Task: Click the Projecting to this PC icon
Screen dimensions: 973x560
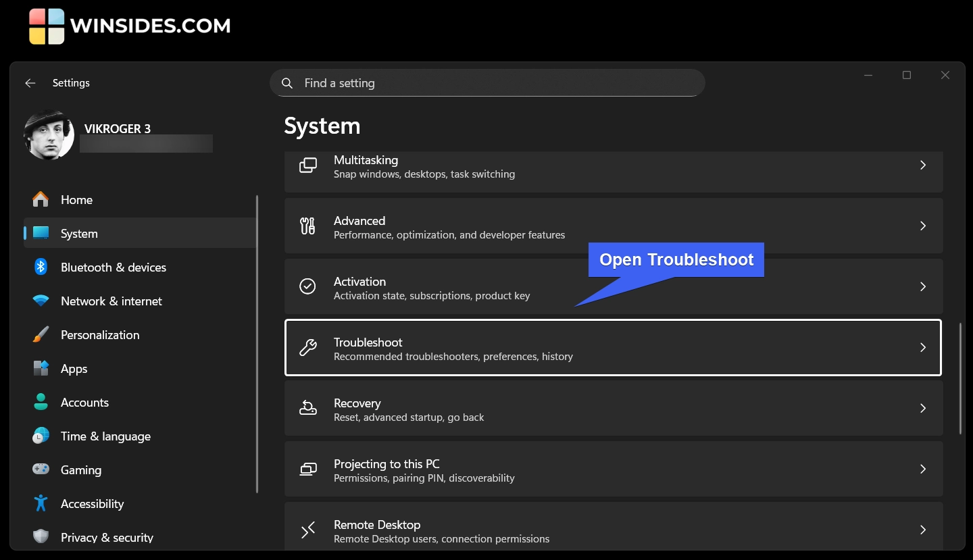Action: pyautogui.click(x=307, y=469)
